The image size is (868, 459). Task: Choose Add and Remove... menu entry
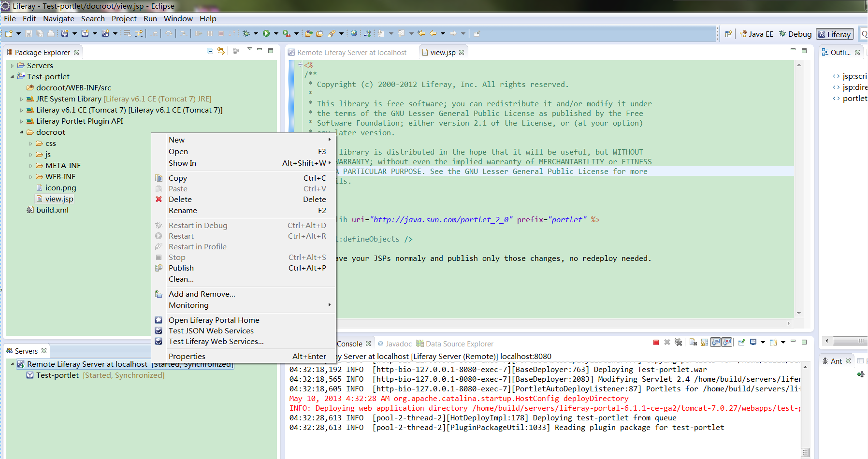(x=202, y=294)
